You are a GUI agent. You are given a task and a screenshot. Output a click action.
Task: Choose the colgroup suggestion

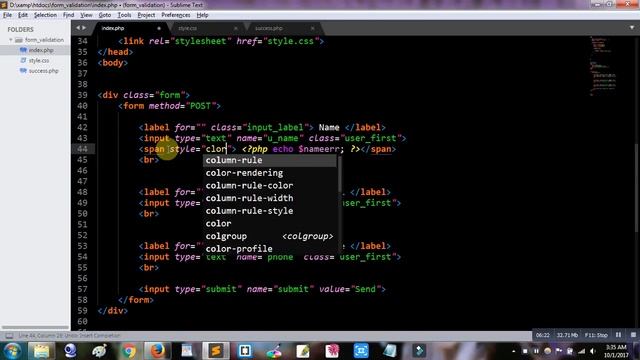(x=270, y=236)
